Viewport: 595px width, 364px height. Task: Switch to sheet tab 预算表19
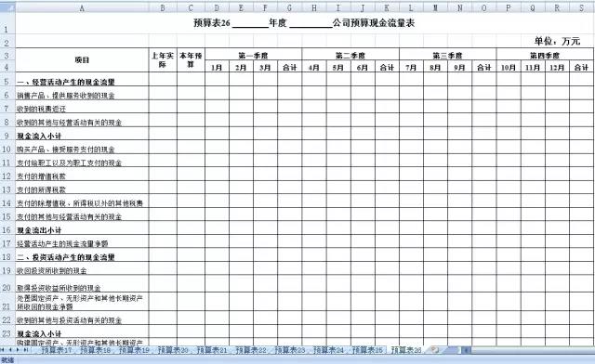pyautogui.click(x=134, y=350)
